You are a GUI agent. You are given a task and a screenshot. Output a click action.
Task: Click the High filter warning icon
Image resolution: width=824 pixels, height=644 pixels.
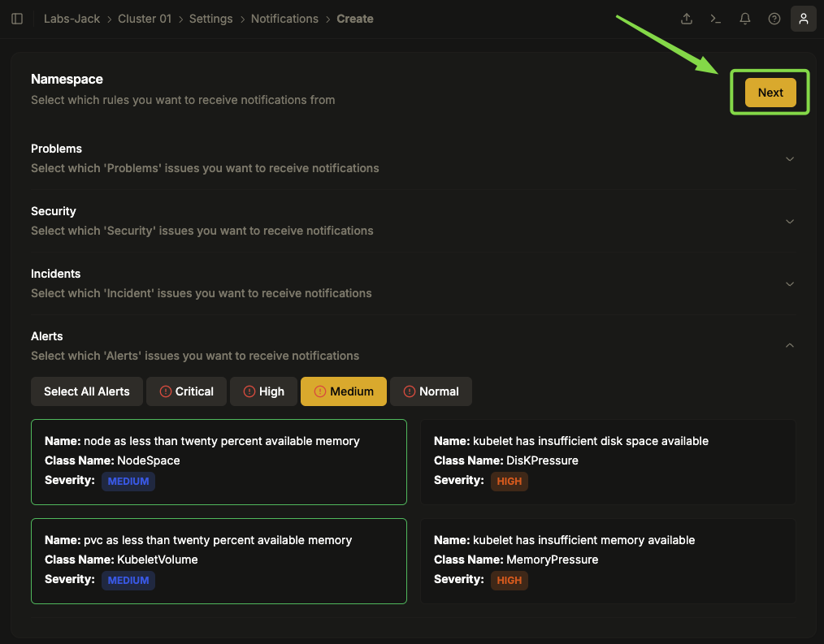click(x=249, y=391)
